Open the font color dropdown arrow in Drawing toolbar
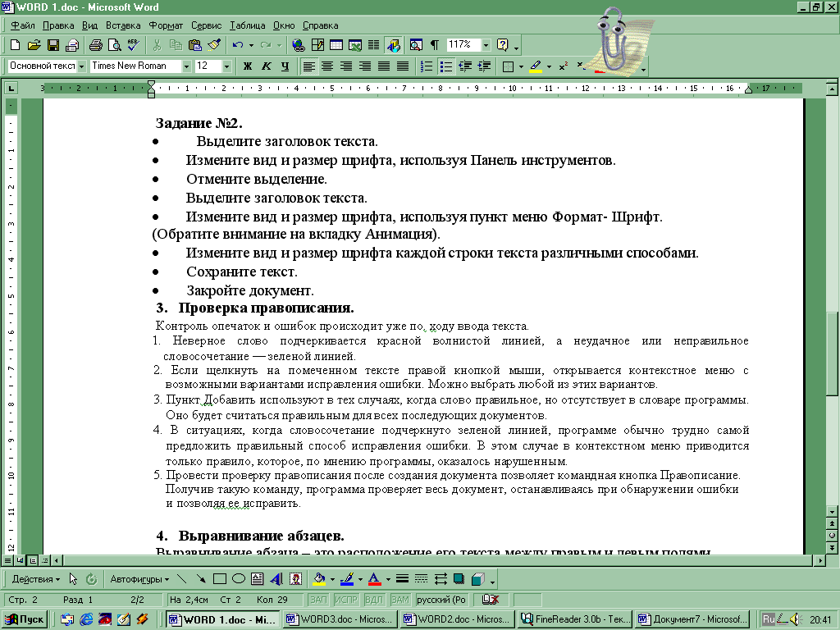The image size is (840, 630). point(388,578)
